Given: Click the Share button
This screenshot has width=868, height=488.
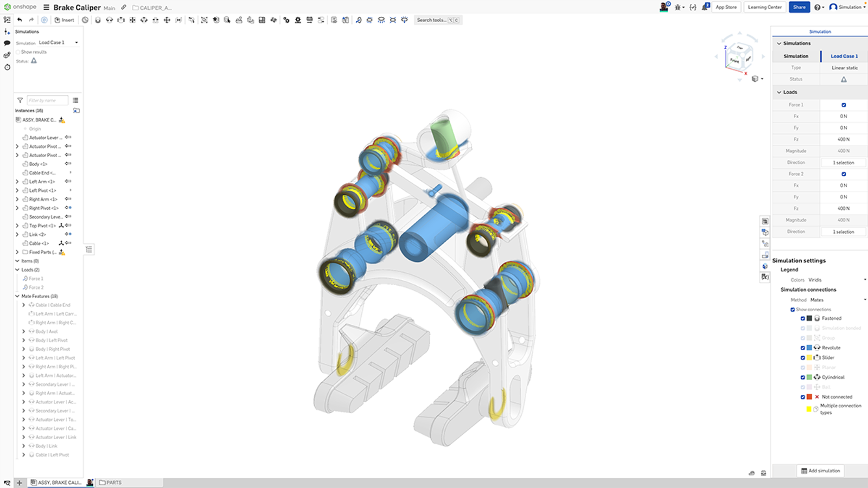Looking at the screenshot, I should tap(799, 7).
